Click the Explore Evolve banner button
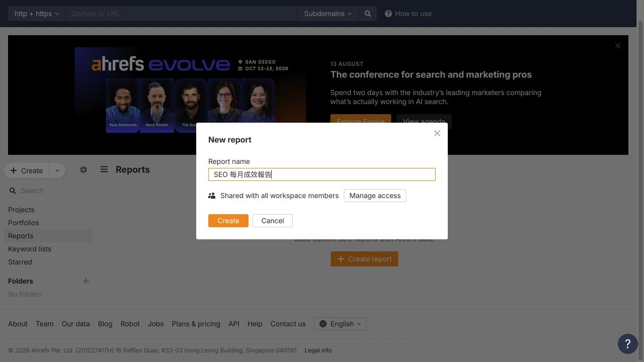The height and width of the screenshot is (362, 644). [x=361, y=121]
